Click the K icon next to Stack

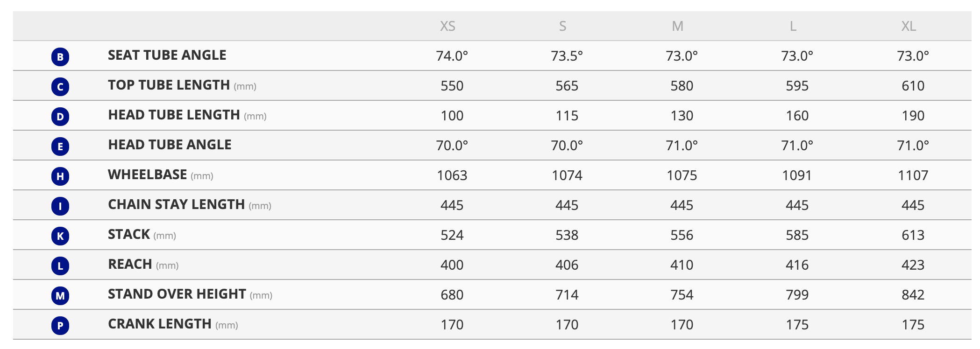click(60, 236)
